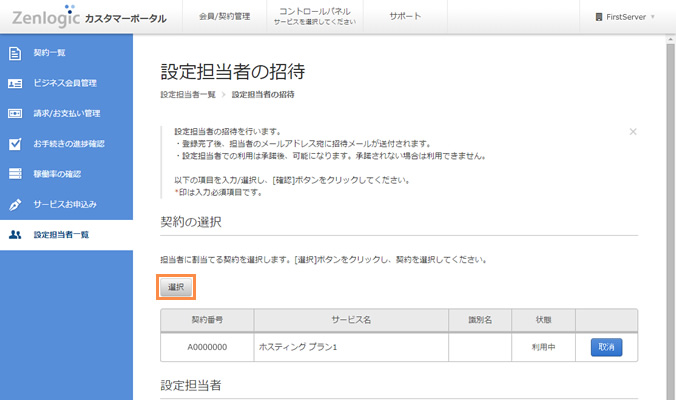This screenshot has height=400, width=676.
Task: Click the FirstServer account name
Action: pos(626,17)
